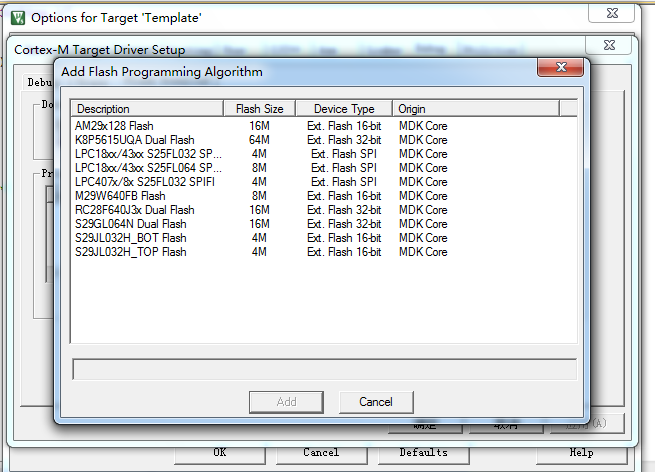Click the Add button in flash algorithm dialog

(286, 402)
